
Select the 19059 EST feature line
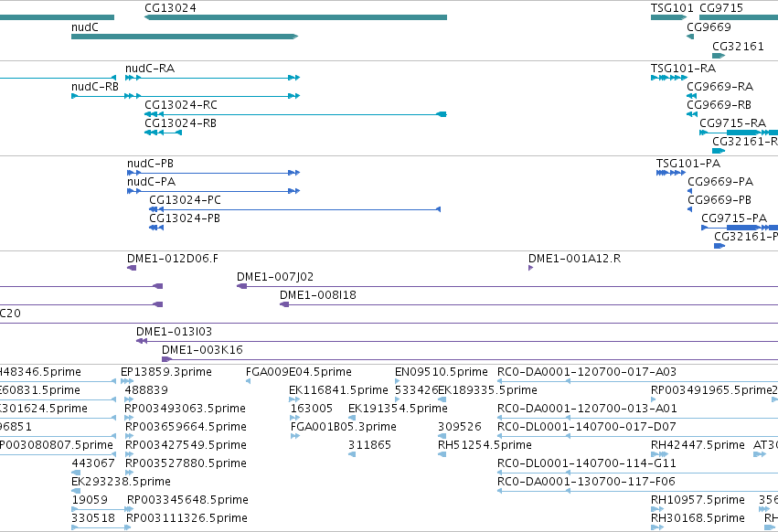[x=102, y=509]
